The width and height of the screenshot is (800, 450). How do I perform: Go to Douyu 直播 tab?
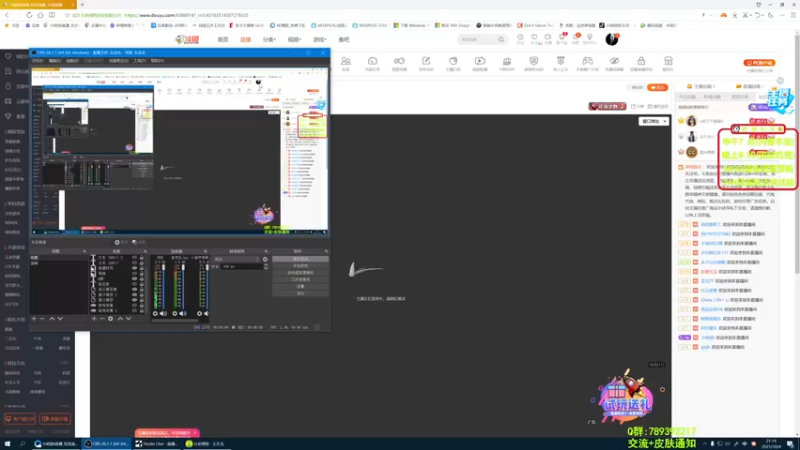pyautogui.click(x=245, y=39)
